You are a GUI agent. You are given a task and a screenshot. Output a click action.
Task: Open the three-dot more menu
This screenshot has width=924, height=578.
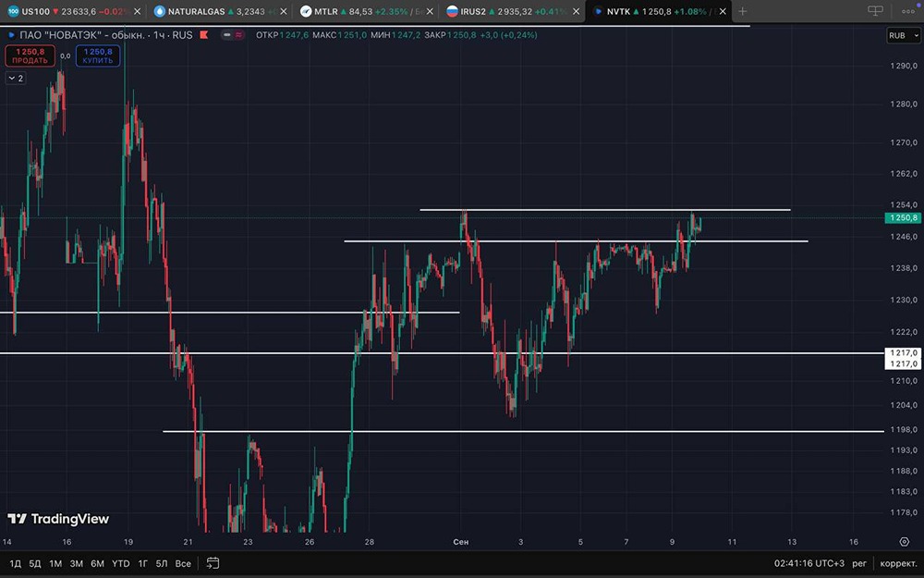click(908, 11)
